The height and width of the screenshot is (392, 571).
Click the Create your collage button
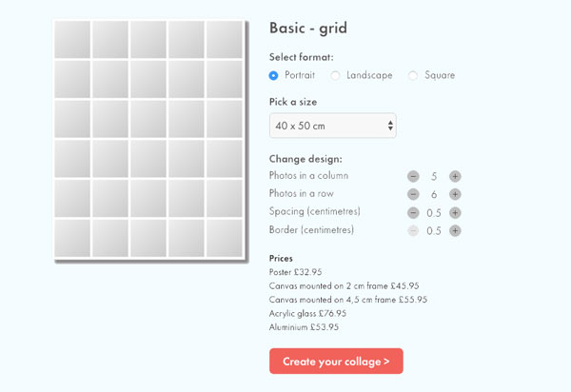[x=336, y=362]
